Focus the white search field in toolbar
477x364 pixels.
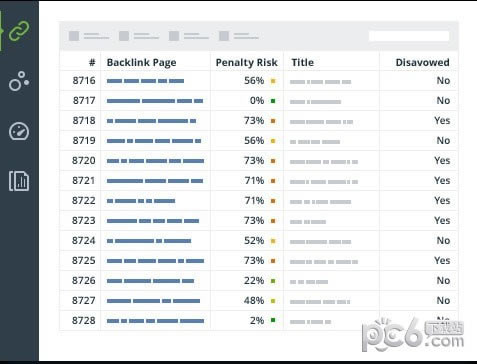coord(409,36)
